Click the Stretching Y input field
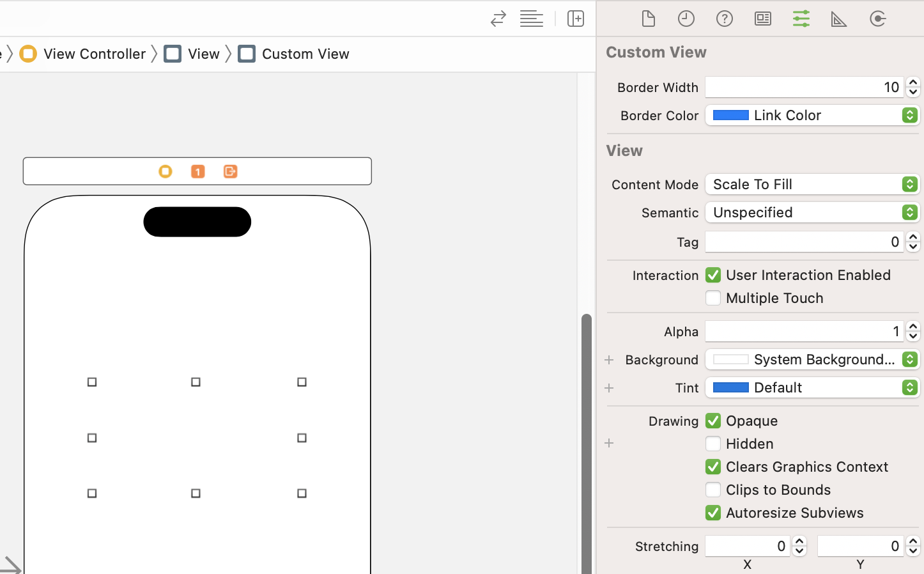The image size is (924, 574). [860, 547]
